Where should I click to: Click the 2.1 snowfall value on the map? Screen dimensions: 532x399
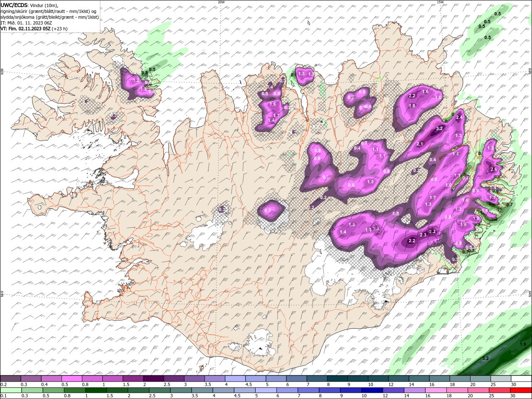[420, 144]
